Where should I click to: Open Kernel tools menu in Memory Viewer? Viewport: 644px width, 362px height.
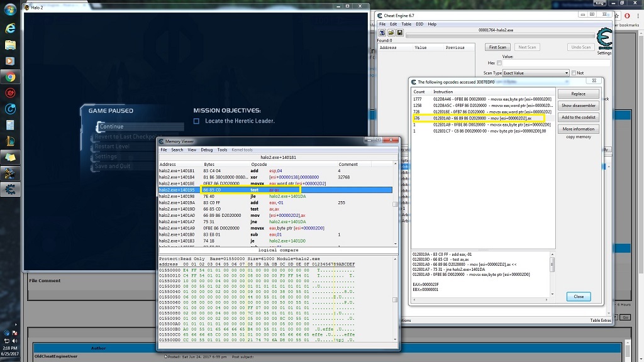click(242, 150)
